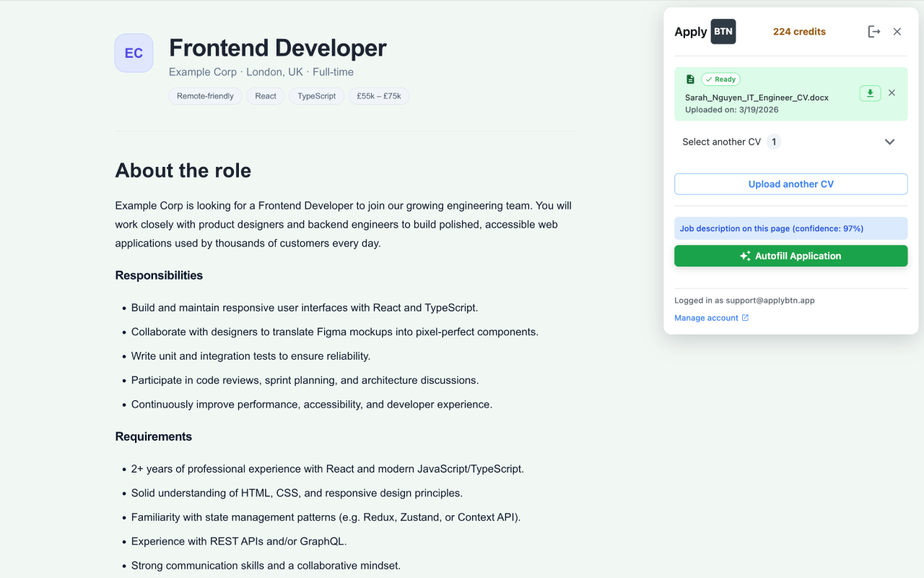Download Sarah_Nguyen_IT_Engineer_CV.docx via the download icon

(870, 93)
